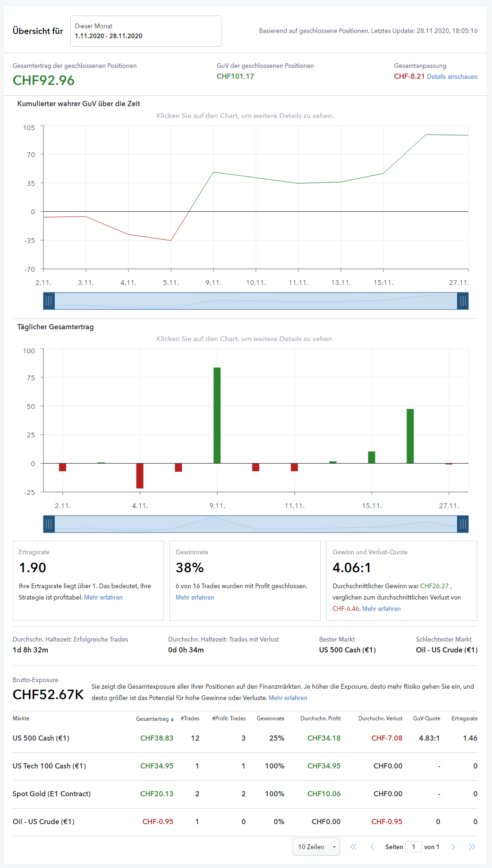The width and height of the screenshot is (492, 868).
Task: Click the page number input field
Action: [414, 847]
